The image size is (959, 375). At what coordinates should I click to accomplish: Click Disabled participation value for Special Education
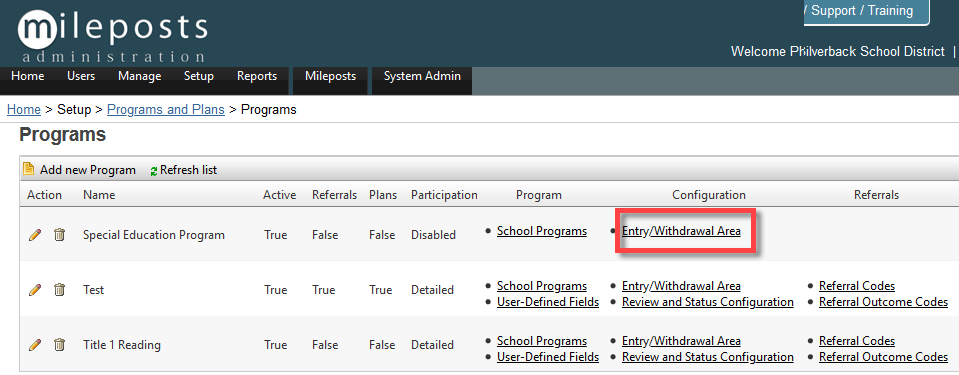pos(433,235)
